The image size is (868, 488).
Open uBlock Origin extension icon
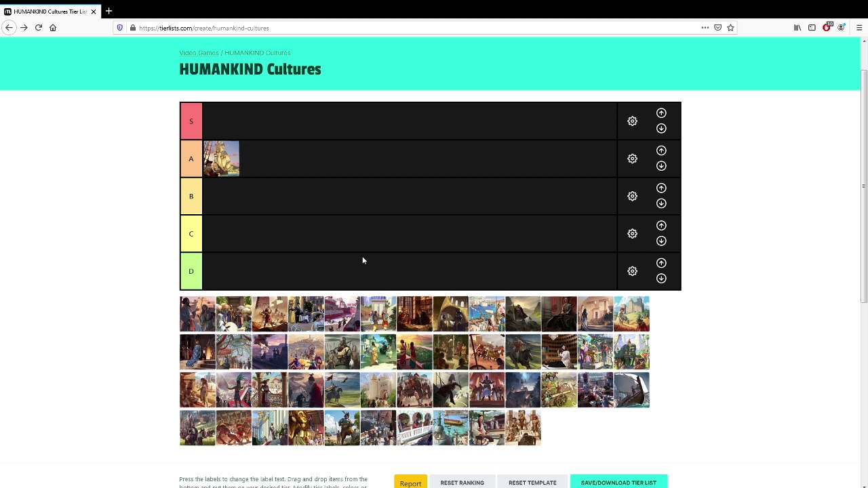pos(827,28)
